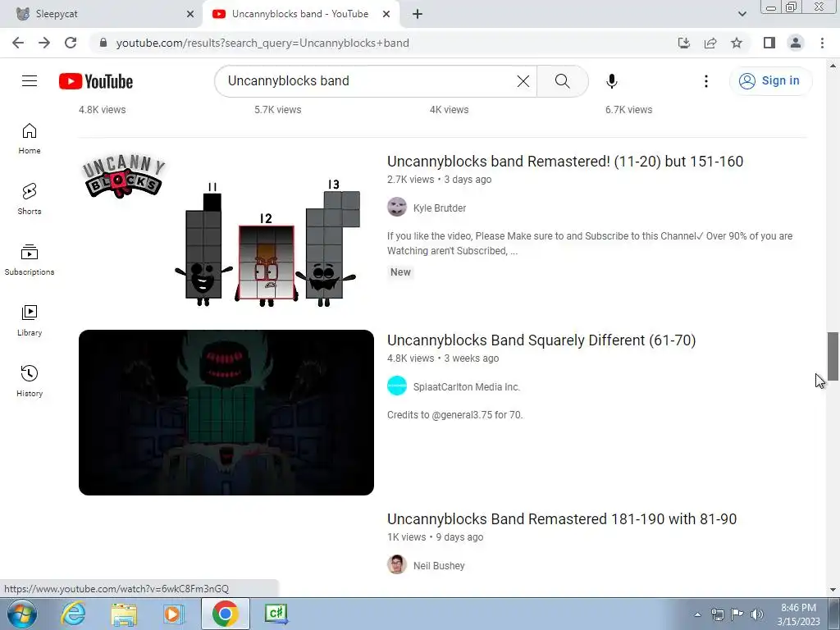
Task: Open video Uncannyblocks Band Squarely Different (61-70)
Action: click(541, 340)
